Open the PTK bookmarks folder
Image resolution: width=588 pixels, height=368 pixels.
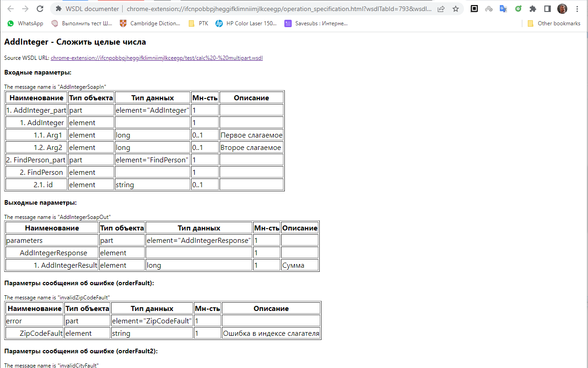point(198,23)
